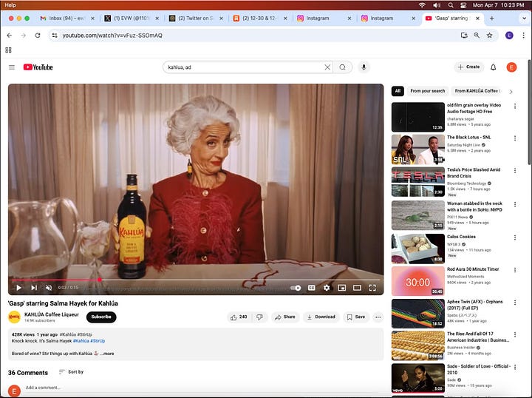Skip to the next video

34,288
